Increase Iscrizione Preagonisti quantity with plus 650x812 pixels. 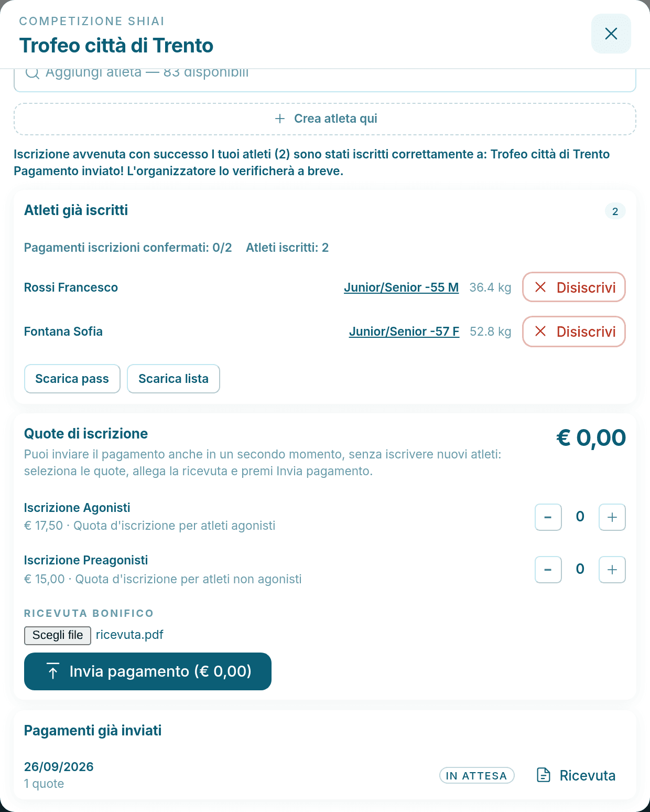coord(612,570)
